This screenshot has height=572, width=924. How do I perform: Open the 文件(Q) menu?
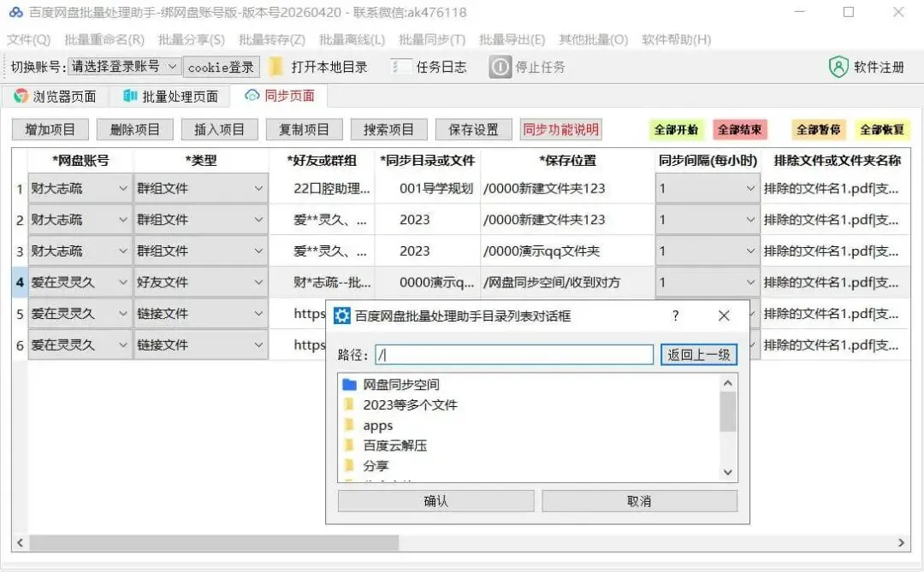click(29, 39)
